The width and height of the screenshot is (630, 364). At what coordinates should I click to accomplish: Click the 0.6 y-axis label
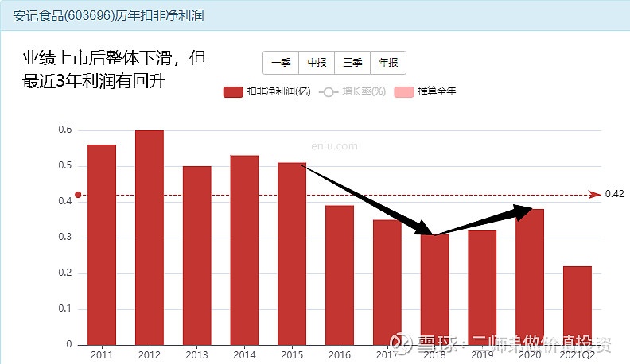[x=65, y=130]
